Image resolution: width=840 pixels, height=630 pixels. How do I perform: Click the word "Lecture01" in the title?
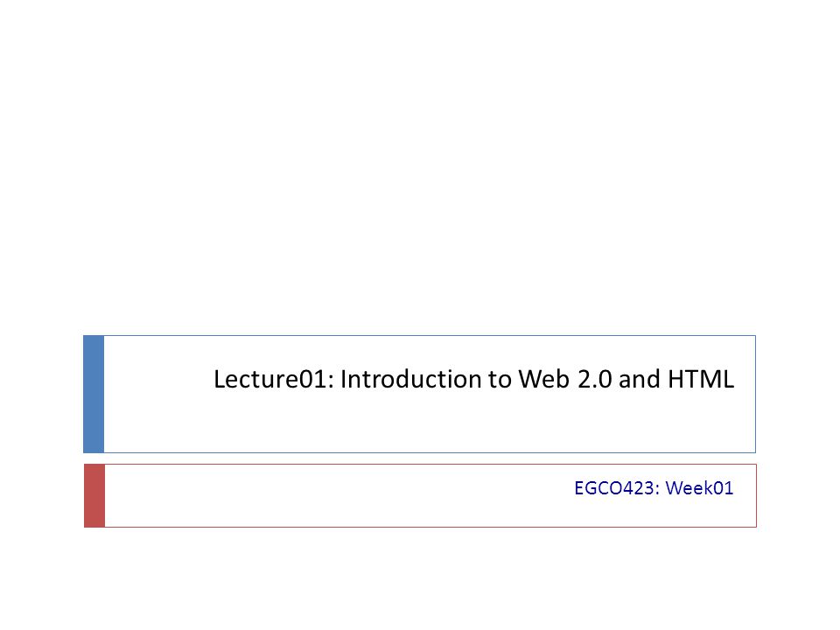point(270,379)
